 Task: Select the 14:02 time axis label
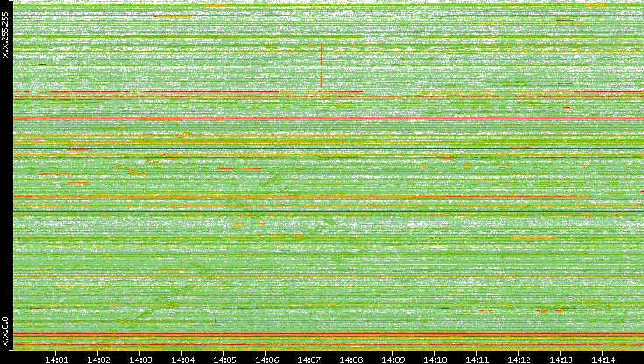(98, 360)
